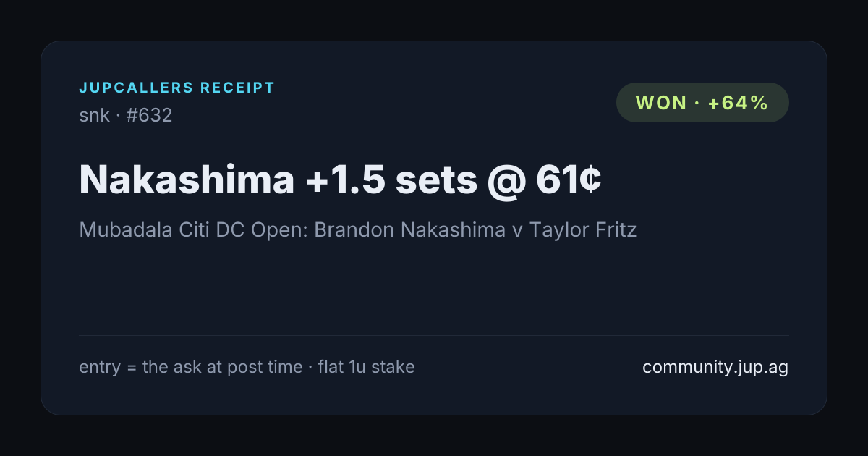868x456 pixels.
Task: Click the letter v between the player names
Action: (x=517, y=232)
